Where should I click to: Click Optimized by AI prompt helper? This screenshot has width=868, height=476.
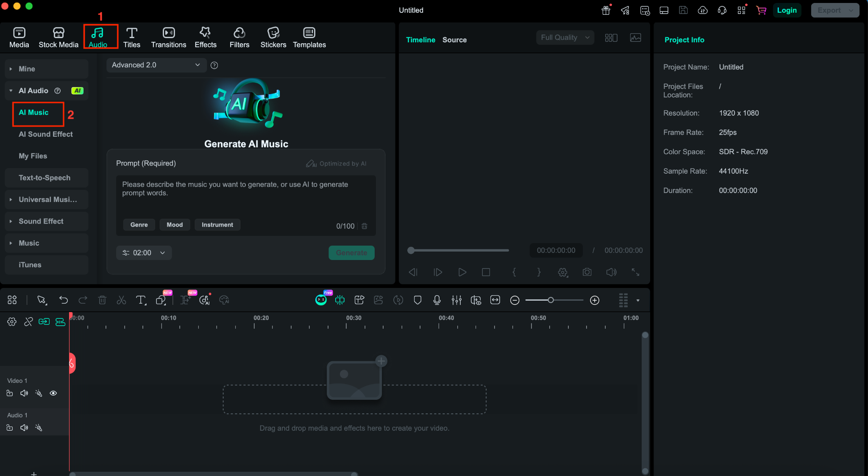pos(337,163)
